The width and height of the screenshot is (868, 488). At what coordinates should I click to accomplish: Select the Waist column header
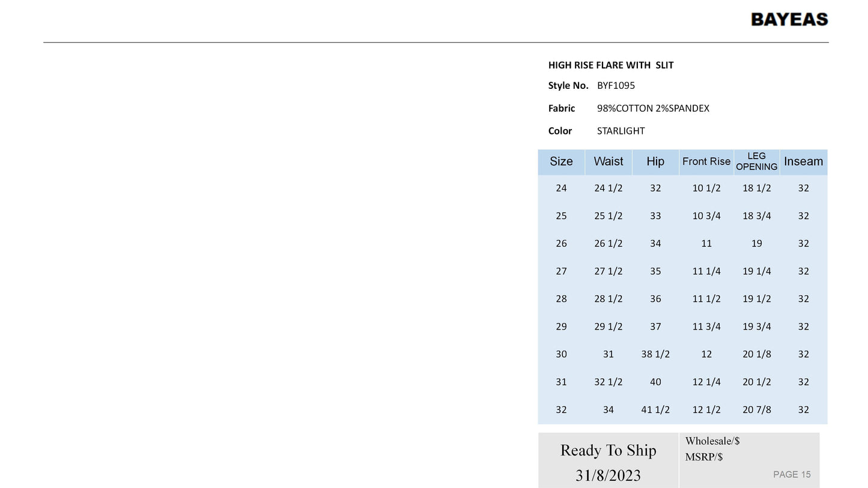click(x=608, y=161)
